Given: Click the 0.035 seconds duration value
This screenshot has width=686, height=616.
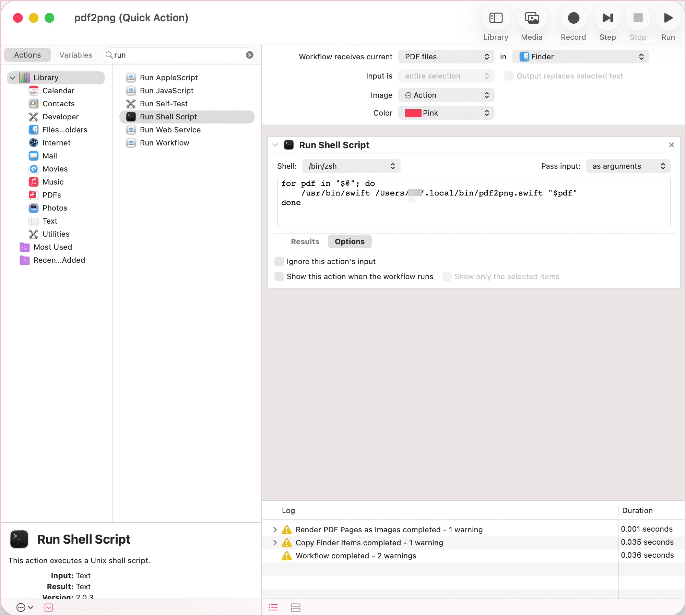Looking at the screenshot, I should tap(647, 542).
